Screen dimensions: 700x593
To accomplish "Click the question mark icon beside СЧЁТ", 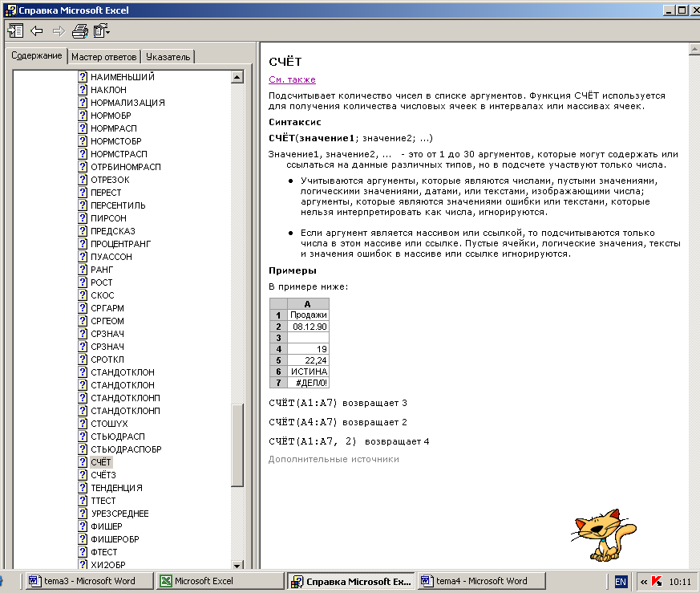I will pos(83,462).
